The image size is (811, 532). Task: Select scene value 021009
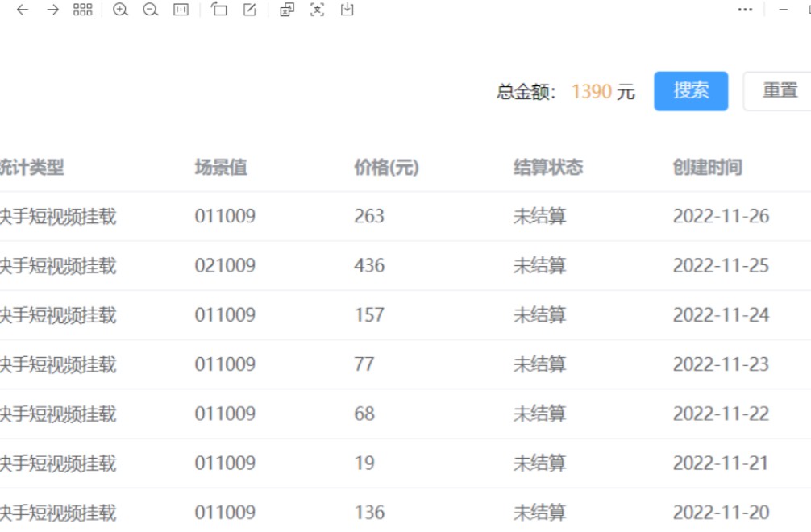click(x=225, y=266)
